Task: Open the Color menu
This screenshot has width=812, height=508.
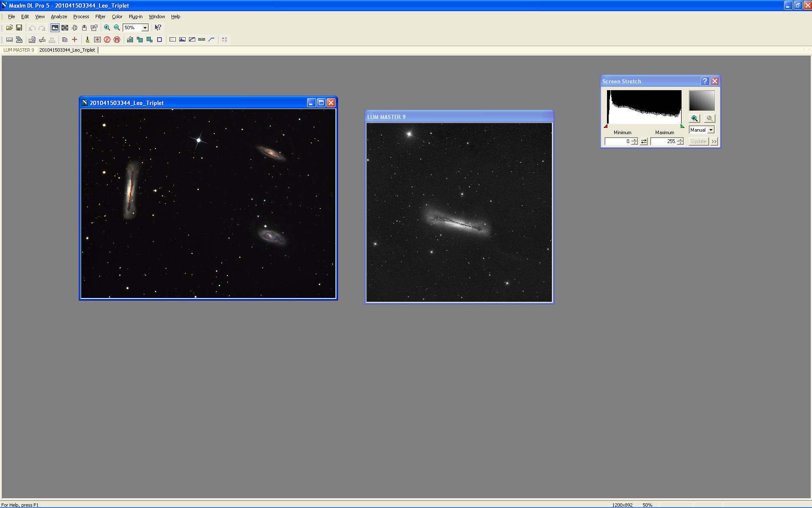Action: pos(117,17)
